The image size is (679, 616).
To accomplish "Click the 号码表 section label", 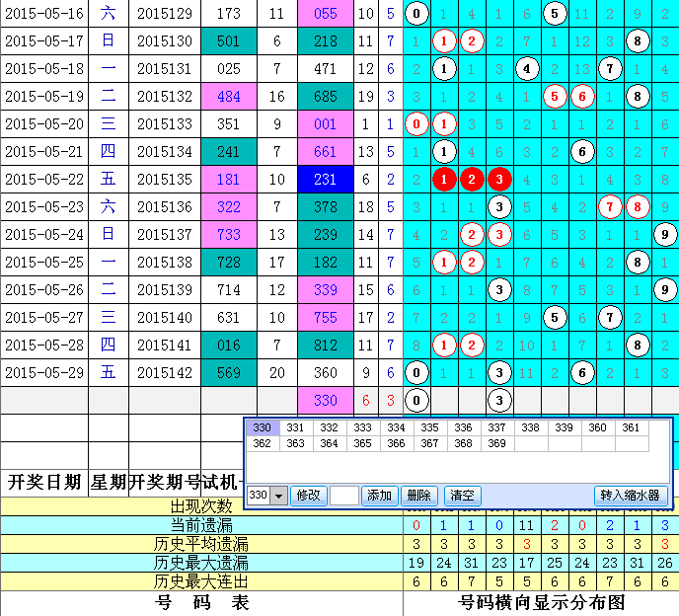I will click(201, 602).
